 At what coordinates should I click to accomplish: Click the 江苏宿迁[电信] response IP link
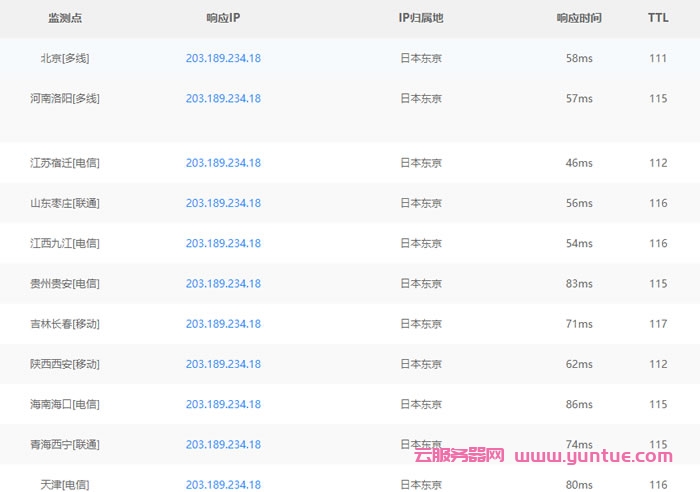tap(223, 163)
